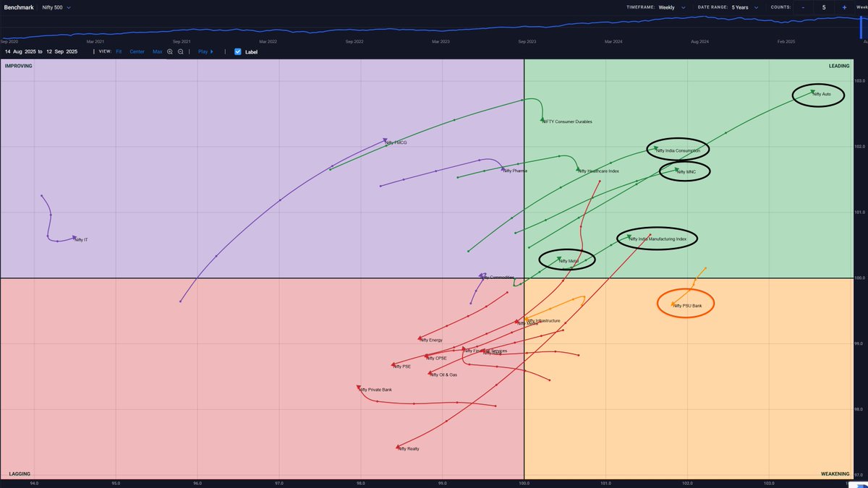Zoom out with the magnifier minus icon
This screenshot has width=868, height=488.
[180, 52]
